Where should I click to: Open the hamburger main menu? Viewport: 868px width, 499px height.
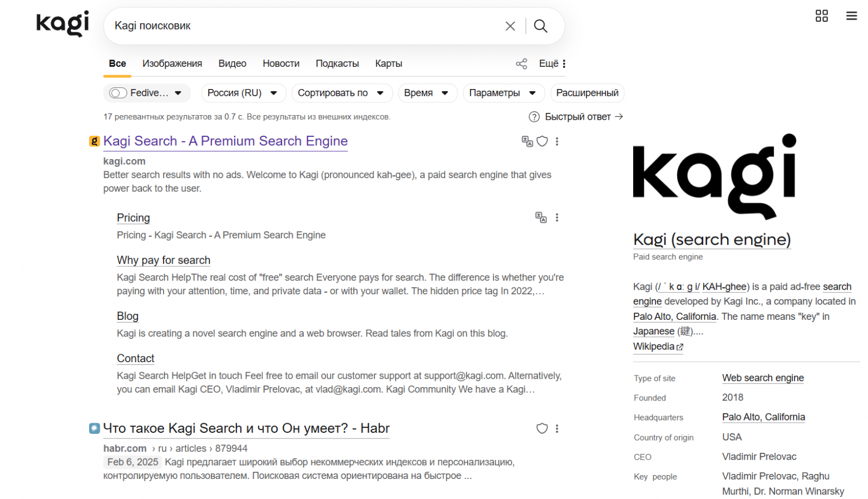coord(851,16)
